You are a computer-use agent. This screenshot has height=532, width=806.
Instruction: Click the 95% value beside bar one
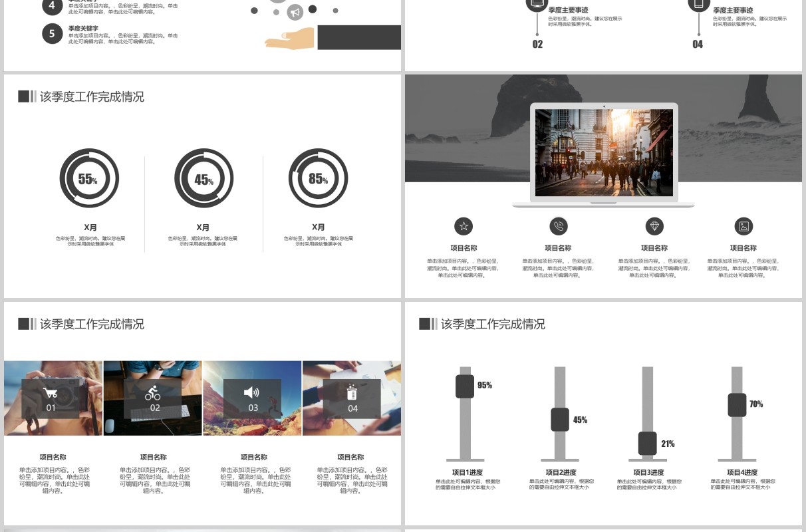(485, 385)
